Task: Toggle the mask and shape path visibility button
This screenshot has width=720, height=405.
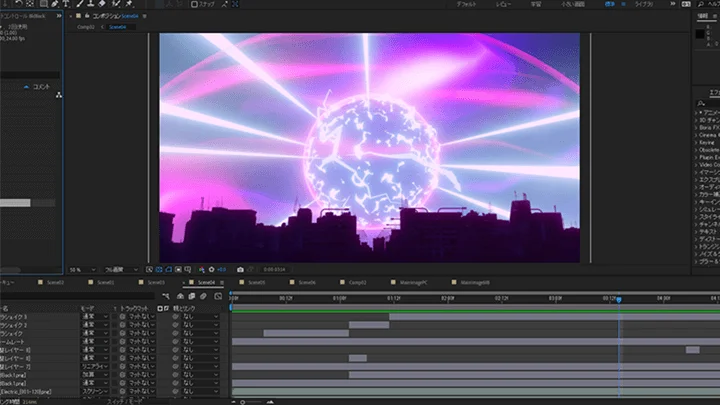Action: (x=169, y=270)
